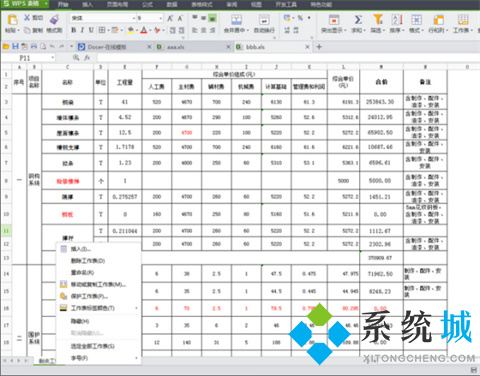The image size is (480, 376).
Task: Open the WPS application menu dropdown
Action: (46, 4)
